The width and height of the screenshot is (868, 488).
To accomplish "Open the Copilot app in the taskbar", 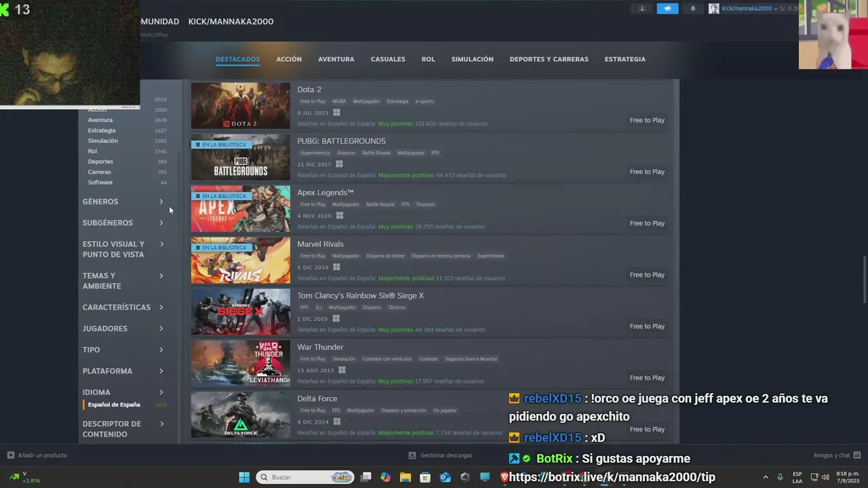I will pyautogui.click(x=386, y=477).
